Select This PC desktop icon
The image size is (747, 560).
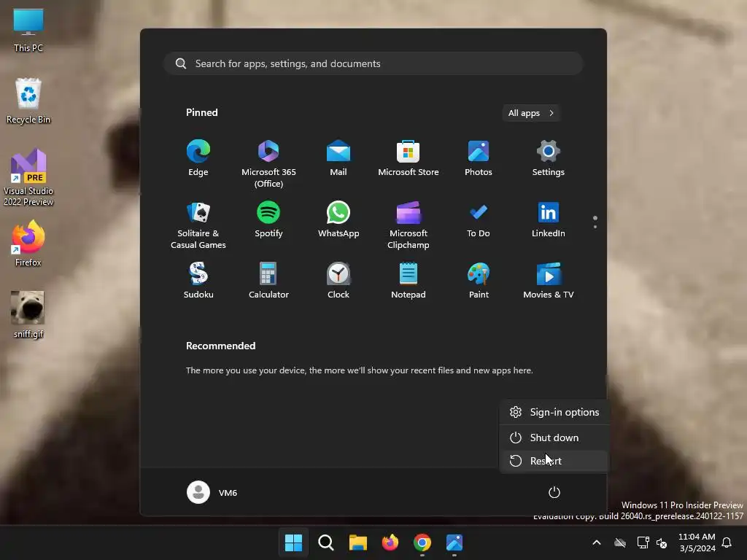pos(28,30)
